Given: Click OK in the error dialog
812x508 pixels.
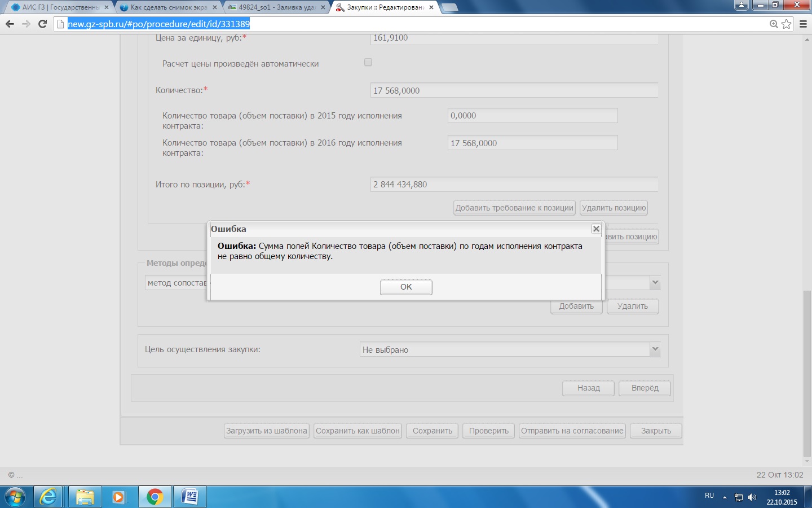Looking at the screenshot, I should tap(406, 287).
